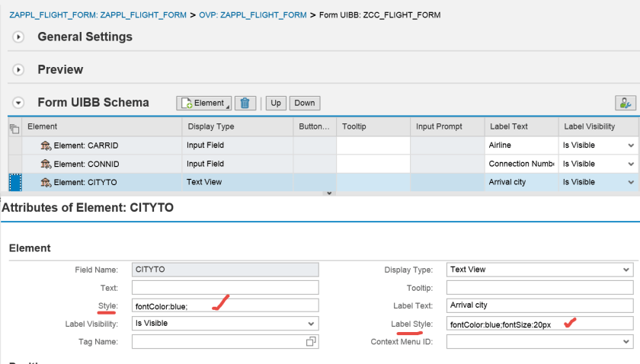Open the Tag Name value help icon
The image size is (640, 364).
[311, 343]
